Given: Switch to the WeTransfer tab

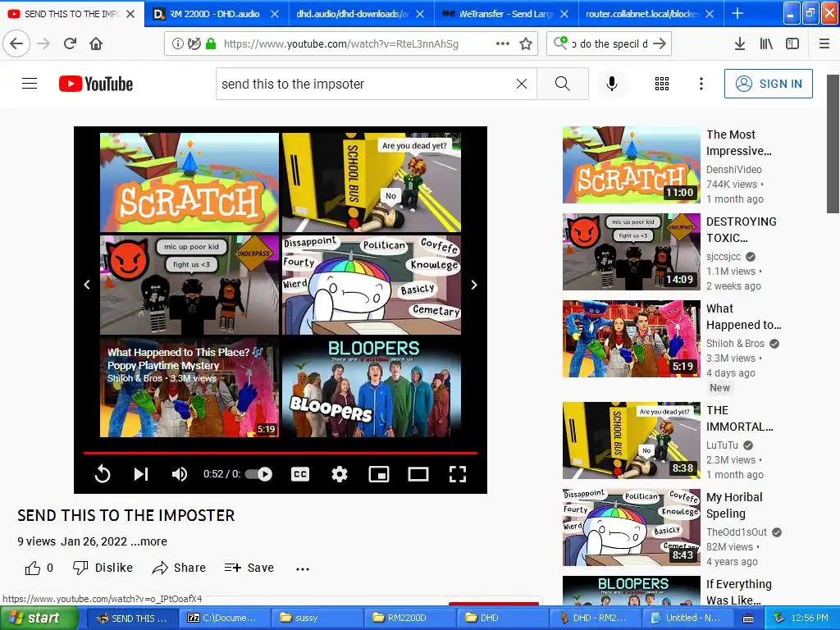Looking at the screenshot, I should 504,14.
